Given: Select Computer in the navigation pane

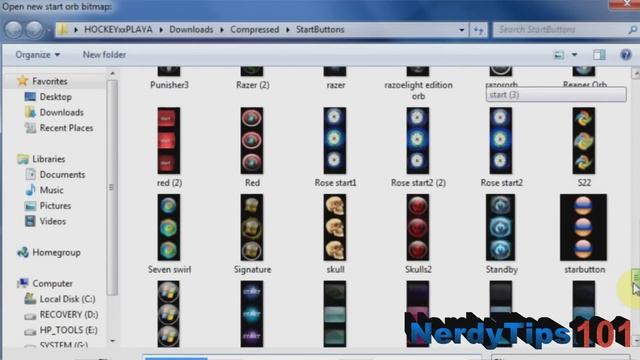Looking at the screenshot, I should [x=52, y=283].
